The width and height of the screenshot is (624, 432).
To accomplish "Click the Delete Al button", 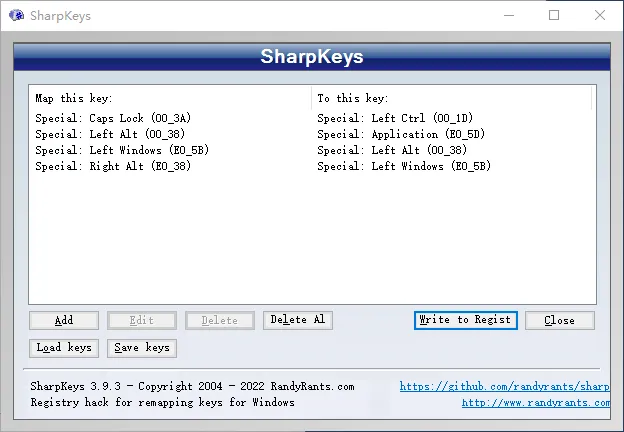I will [x=298, y=320].
